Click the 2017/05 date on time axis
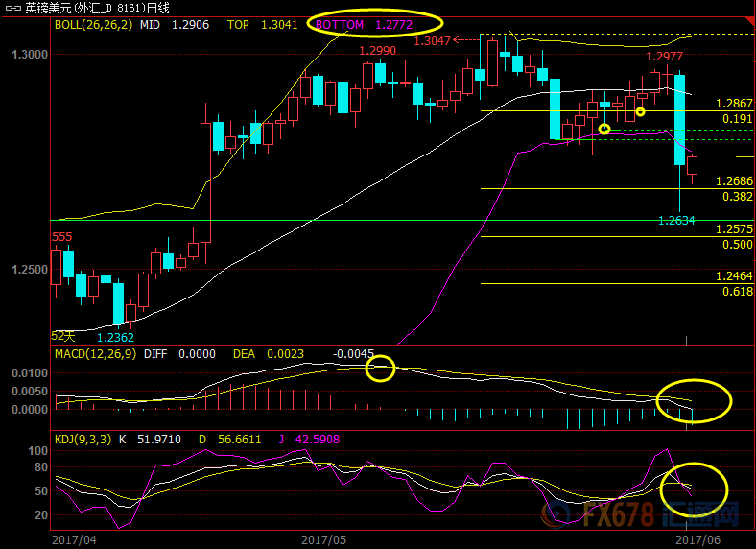Viewport: 756px width, 549px height. click(x=322, y=540)
